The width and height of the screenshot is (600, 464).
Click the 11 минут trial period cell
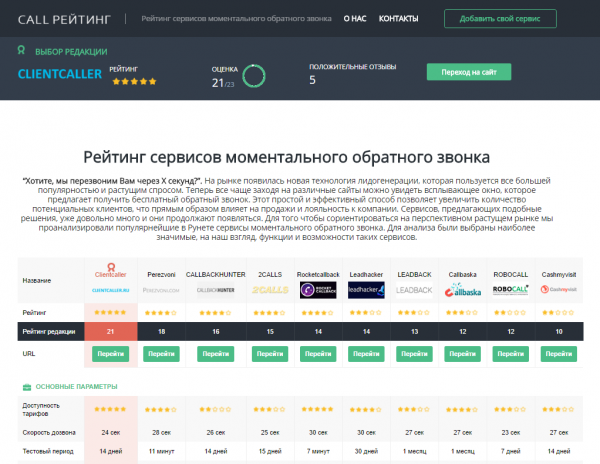tap(161, 451)
